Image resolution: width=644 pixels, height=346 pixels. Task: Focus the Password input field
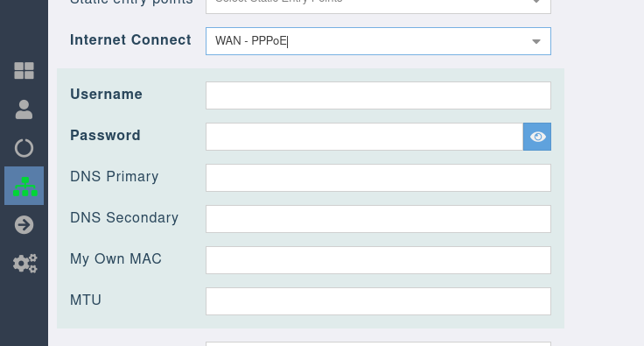[364, 137]
